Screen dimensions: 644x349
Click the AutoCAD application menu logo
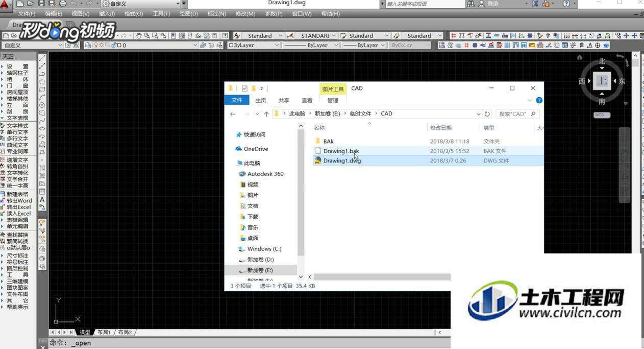tap(4, 5)
